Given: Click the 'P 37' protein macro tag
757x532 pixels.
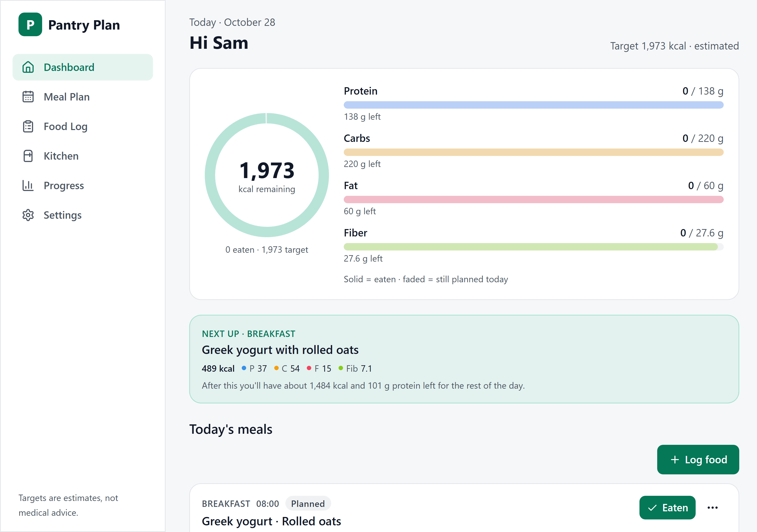Looking at the screenshot, I should [x=254, y=368].
